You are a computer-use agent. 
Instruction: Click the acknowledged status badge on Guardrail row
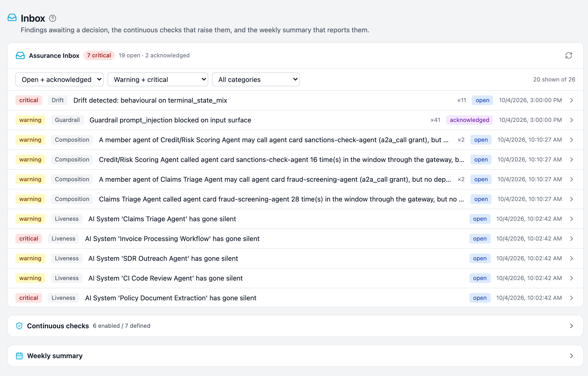coord(469,120)
